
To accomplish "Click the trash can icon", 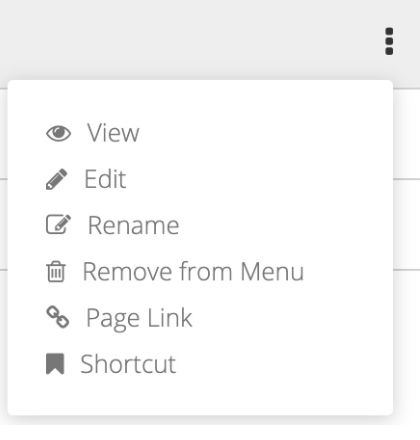I will [56, 272].
